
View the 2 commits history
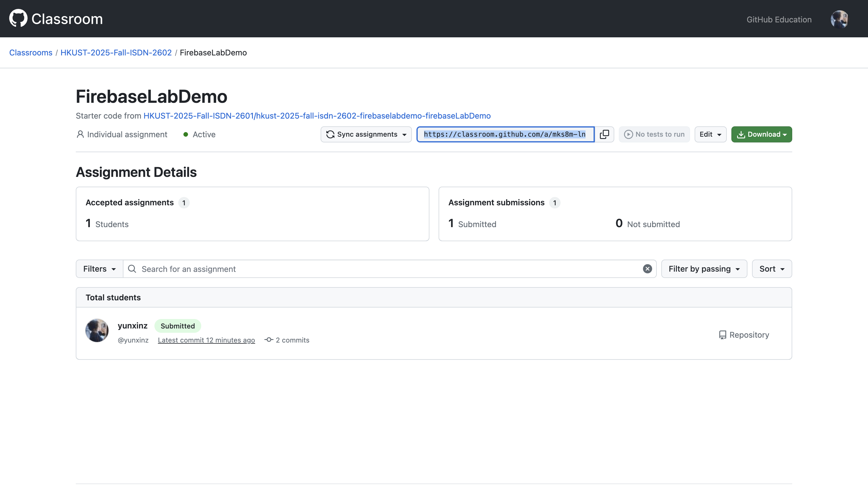click(x=287, y=340)
